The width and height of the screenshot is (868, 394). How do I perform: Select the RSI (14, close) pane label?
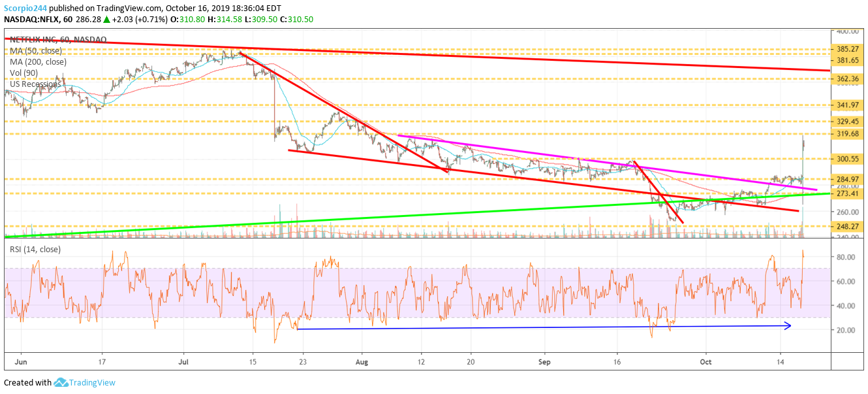pyautogui.click(x=35, y=249)
